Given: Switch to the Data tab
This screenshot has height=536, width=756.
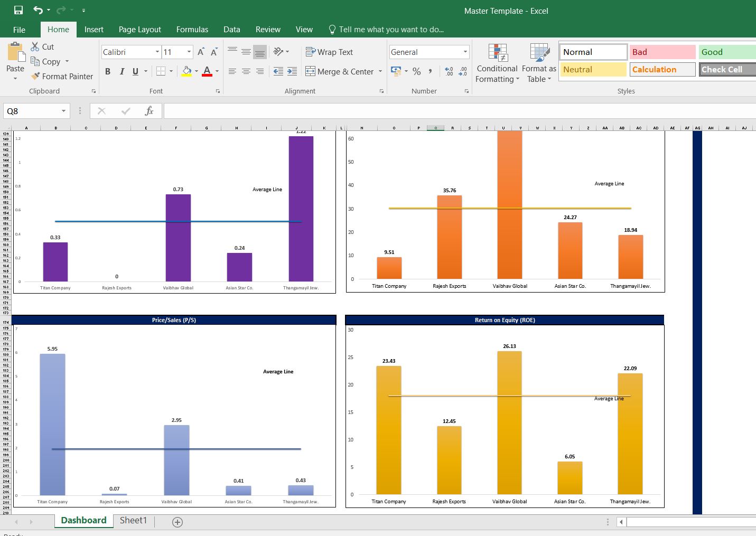Looking at the screenshot, I should (232, 30).
